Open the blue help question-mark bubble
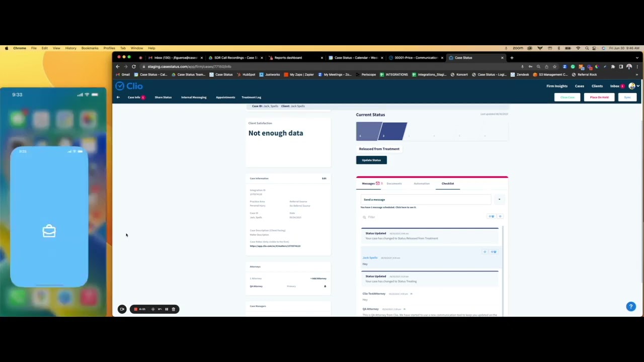 point(631,306)
